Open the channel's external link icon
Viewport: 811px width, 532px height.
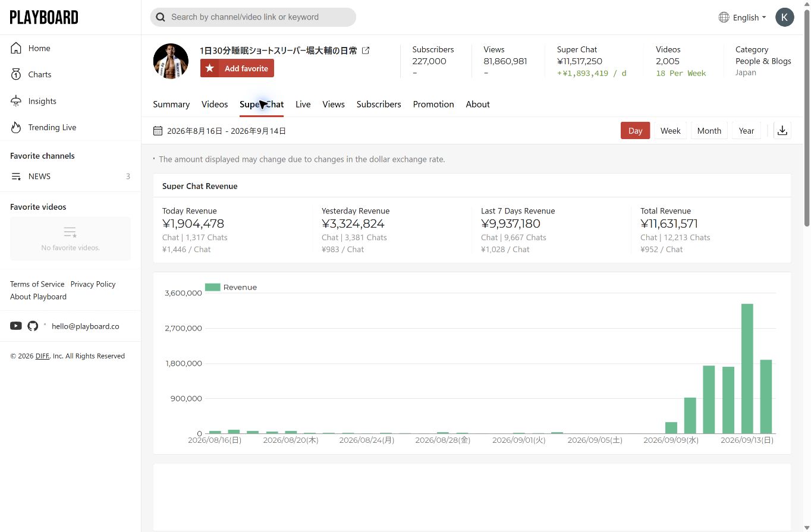click(366, 51)
